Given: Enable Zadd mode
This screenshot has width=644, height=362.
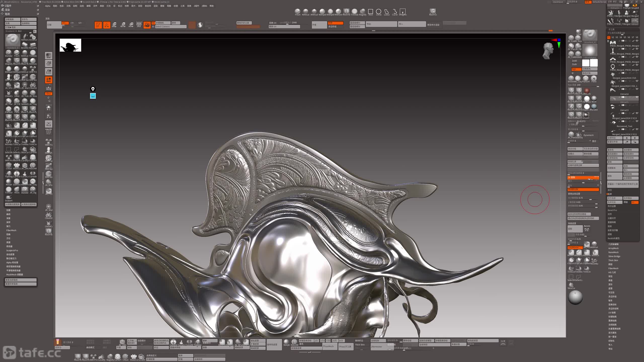Looking at the screenshot, I should click(574, 61).
